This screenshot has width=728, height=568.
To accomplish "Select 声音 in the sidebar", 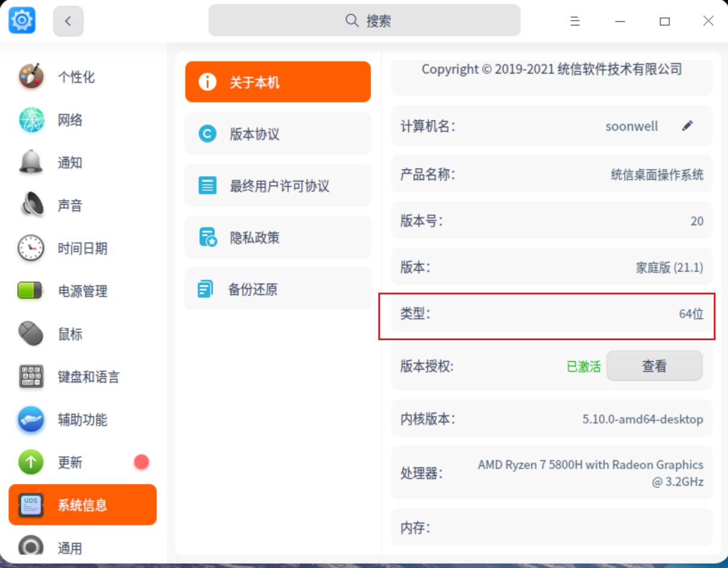I will coord(83,205).
